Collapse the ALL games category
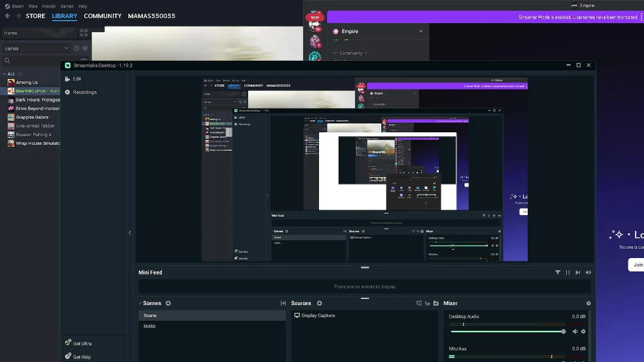644x362 pixels. [5, 74]
